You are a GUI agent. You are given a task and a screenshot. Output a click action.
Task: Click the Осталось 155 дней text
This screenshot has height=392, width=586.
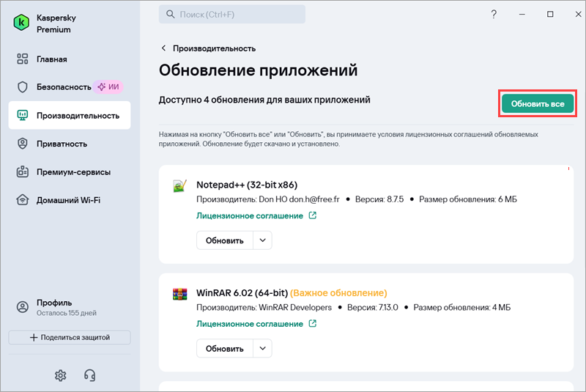(x=67, y=313)
